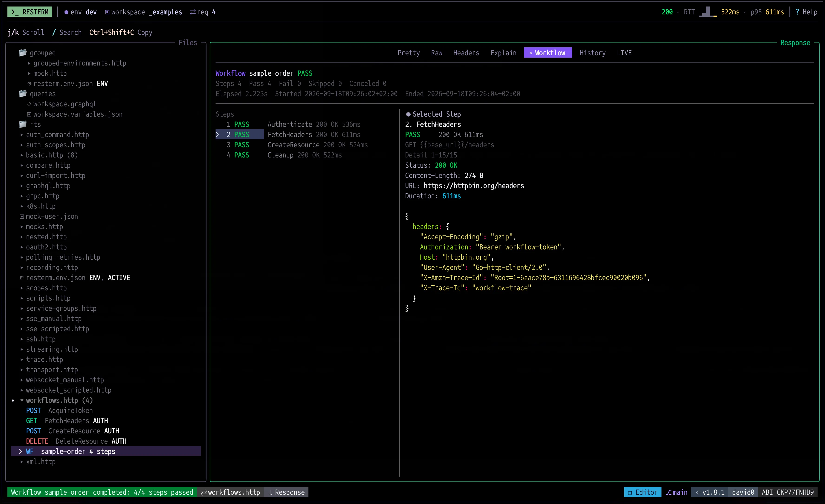Select POST AcquireToken request
Viewport: 825px width, 504px height.
click(59, 410)
